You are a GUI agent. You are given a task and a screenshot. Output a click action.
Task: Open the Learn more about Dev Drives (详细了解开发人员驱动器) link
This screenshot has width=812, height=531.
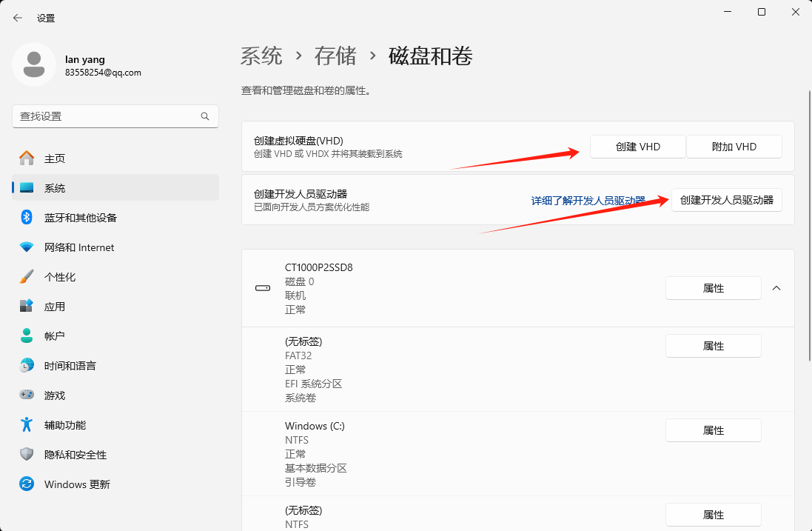click(x=588, y=201)
